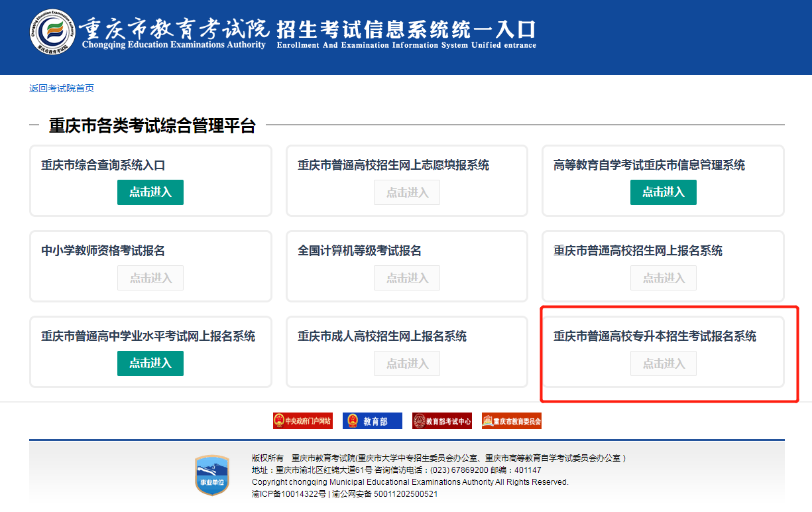Enter the 重庆市综合查询系统入口 via 点击进入

click(150, 192)
